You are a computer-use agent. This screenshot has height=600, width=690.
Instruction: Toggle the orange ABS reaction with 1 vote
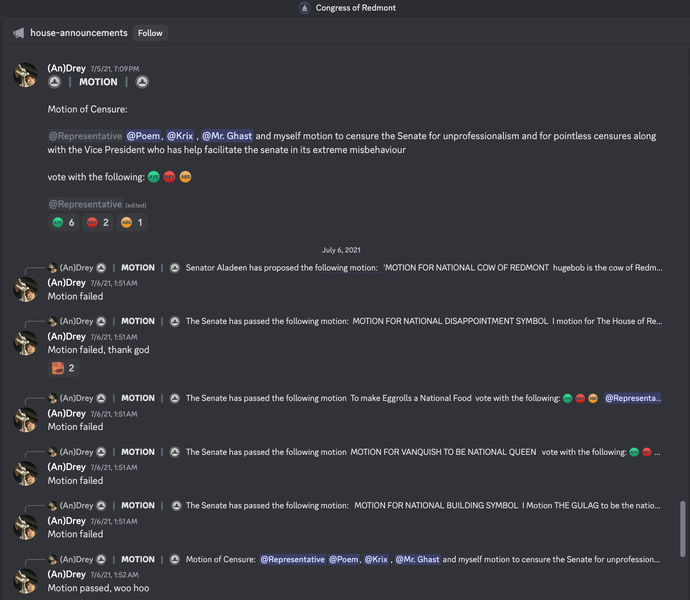[x=132, y=222]
